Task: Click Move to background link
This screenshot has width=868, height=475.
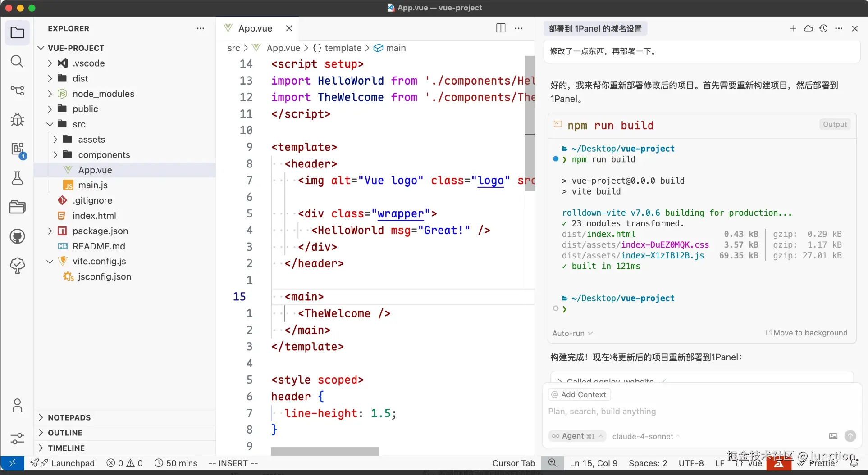Action: [x=807, y=333]
